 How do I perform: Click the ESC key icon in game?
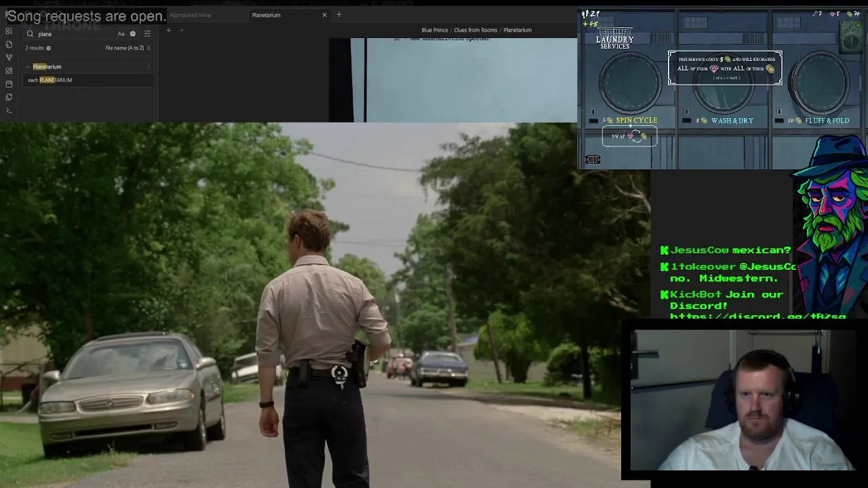[x=593, y=160]
